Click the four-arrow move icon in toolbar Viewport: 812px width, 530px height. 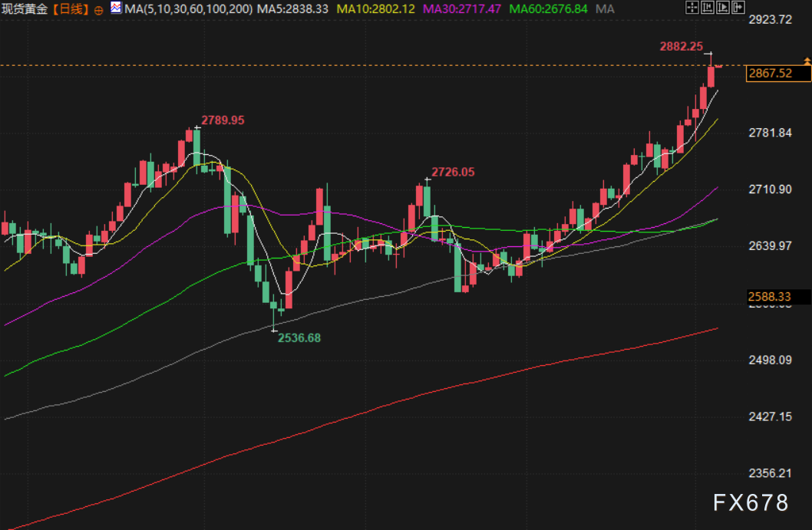[x=692, y=8]
